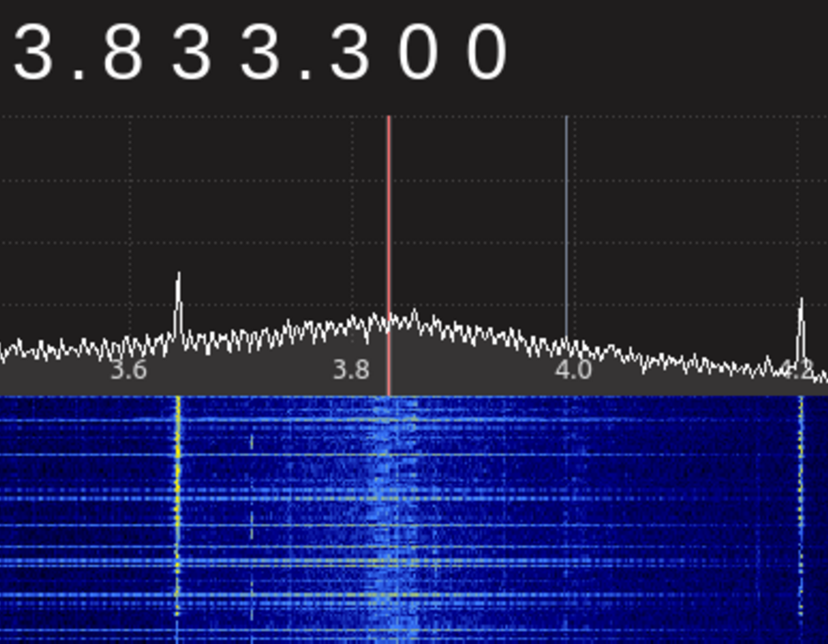Select the kHz digit 3 before the second dot
Viewport: 828px width, 644px height.
pyautogui.click(x=259, y=52)
